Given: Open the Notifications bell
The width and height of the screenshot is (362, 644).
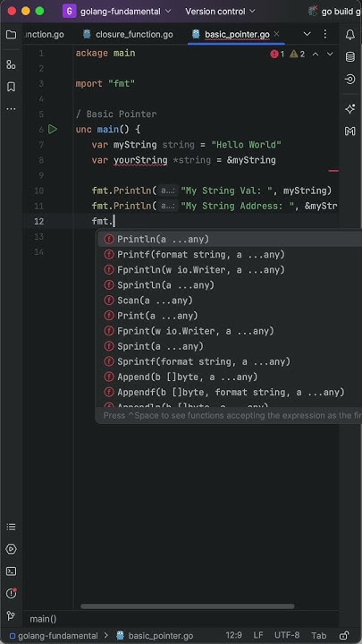Looking at the screenshot, I should tap(350, 35).
